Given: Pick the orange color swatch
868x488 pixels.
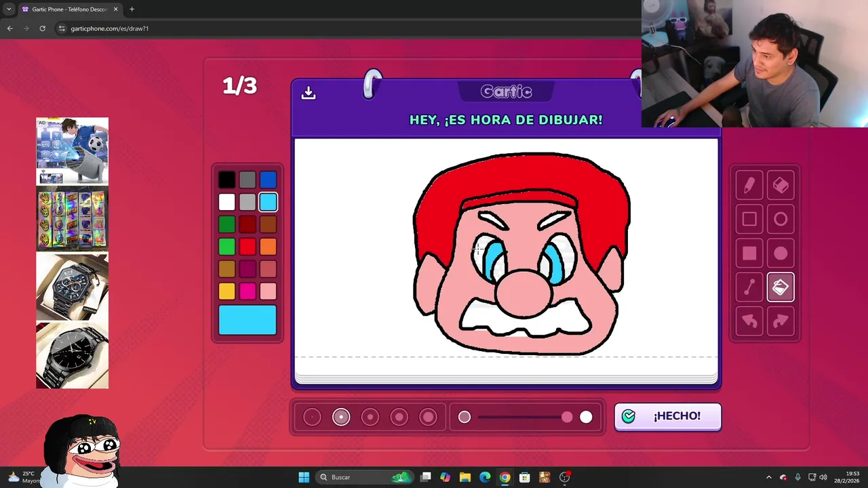Looking at the screenshot, I should [x=268, y=247].
